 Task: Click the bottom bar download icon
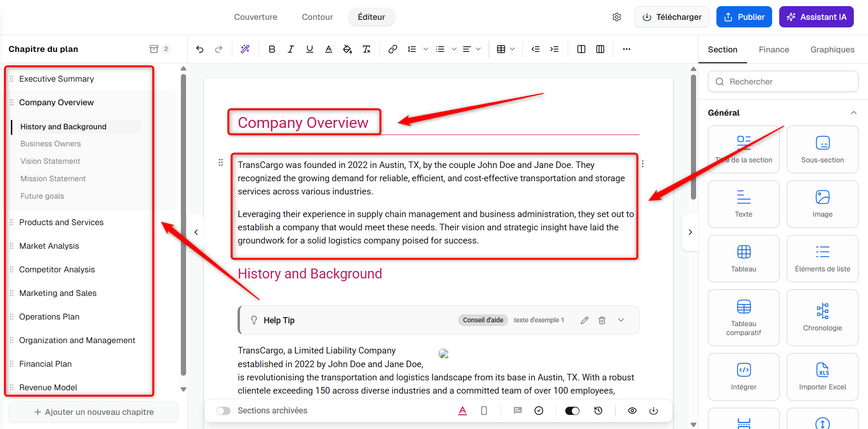tap(654, 411)
